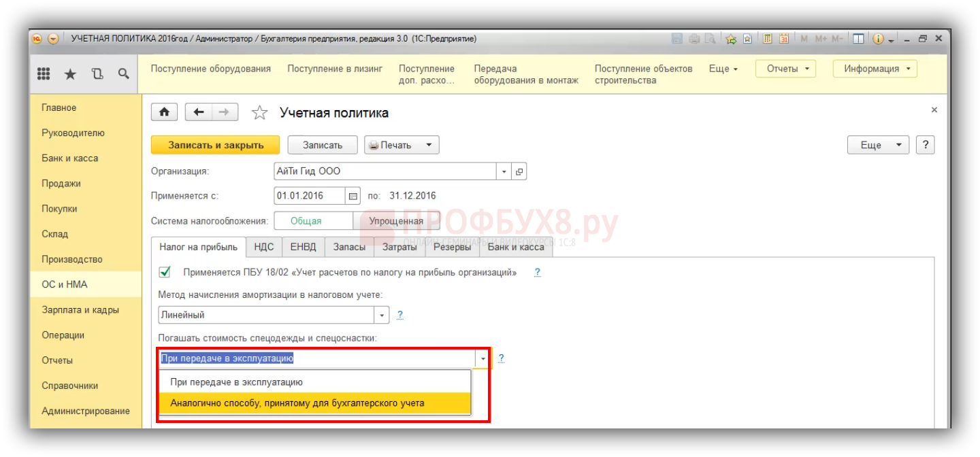980x457 pixels.
Task: Add Учетная политика to favorites star
Action: (259, 113)
